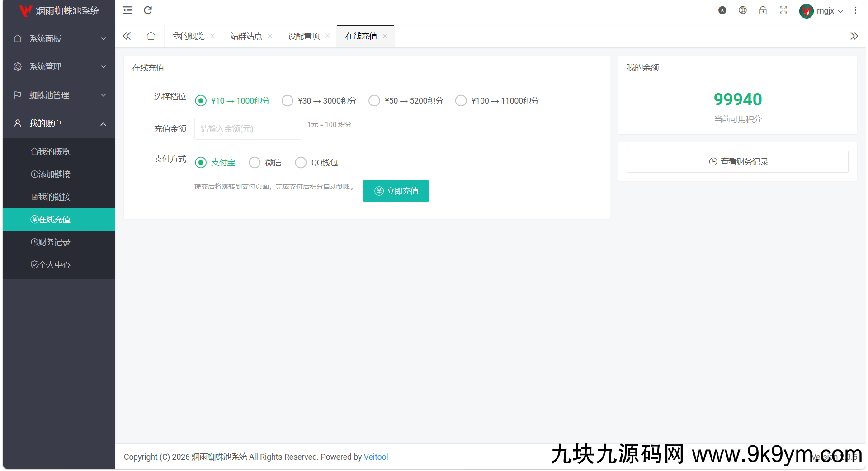Open 我的概览 in the sidebar

point(59,152)
